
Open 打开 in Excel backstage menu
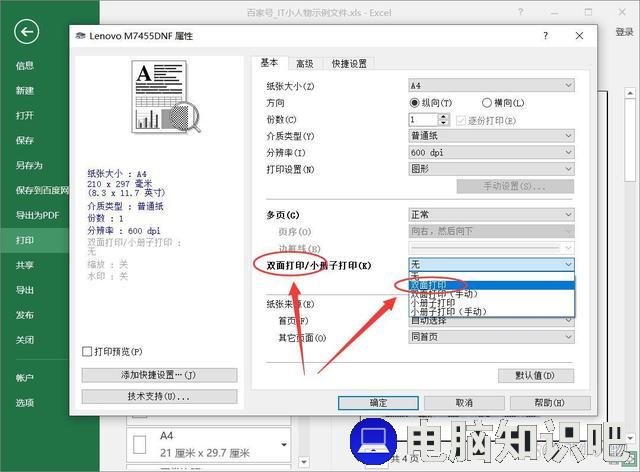[25, 115]
